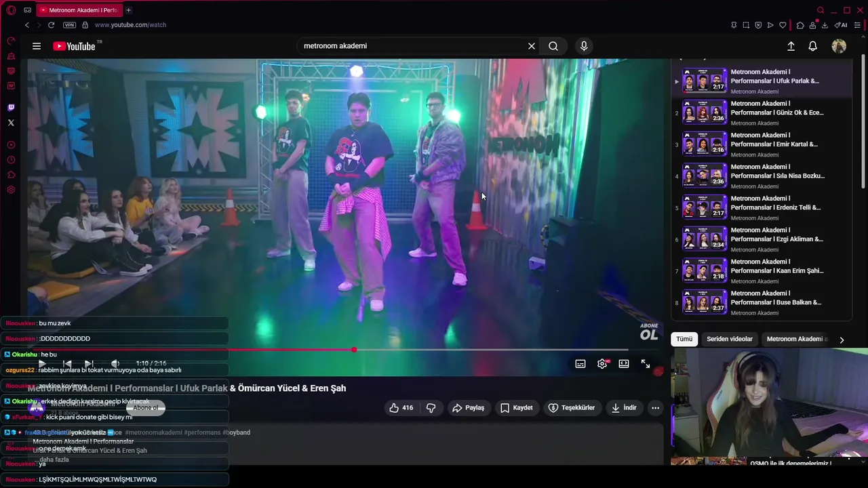Open browser tab search magnifier

click(821, 10)
